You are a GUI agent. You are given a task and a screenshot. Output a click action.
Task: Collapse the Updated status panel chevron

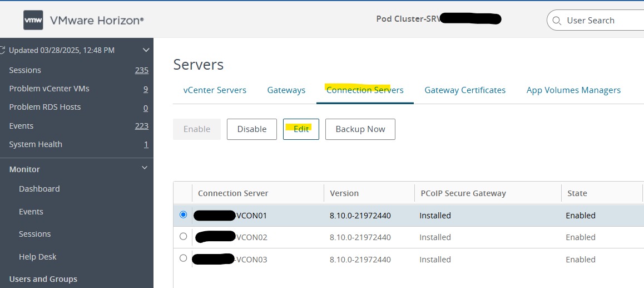pos(145,50)
